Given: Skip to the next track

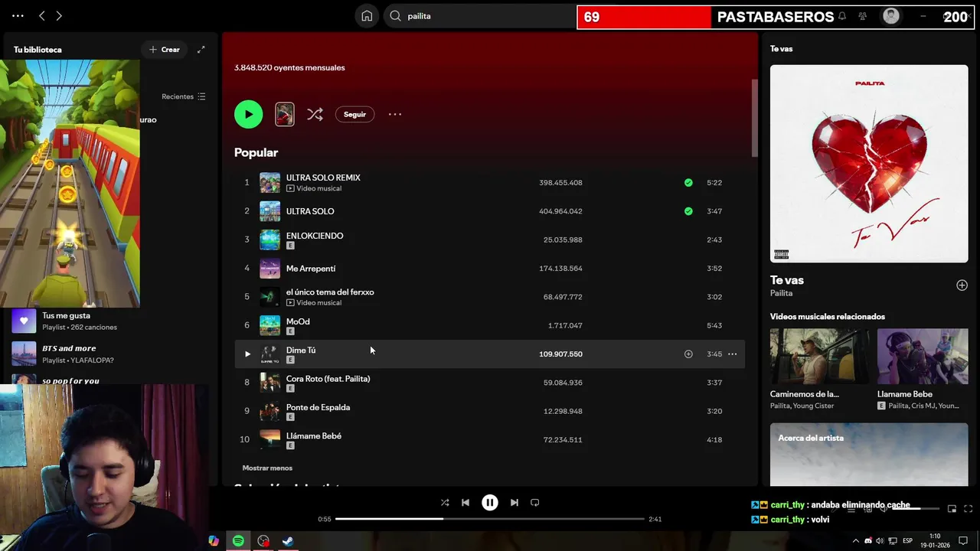Looking at the screenshot, I should [514, 503].
